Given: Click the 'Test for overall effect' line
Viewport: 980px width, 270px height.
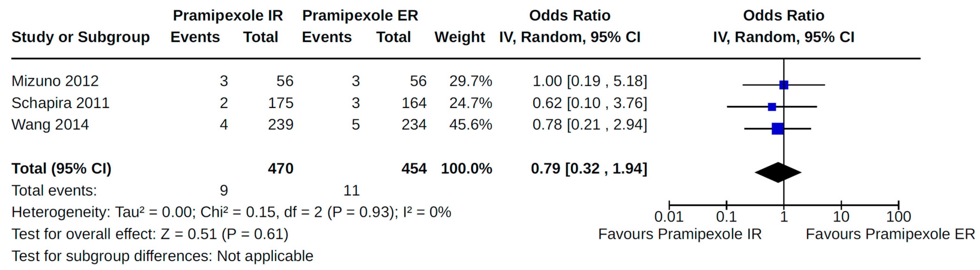Looking at the screenshot, I should (150, 234).
